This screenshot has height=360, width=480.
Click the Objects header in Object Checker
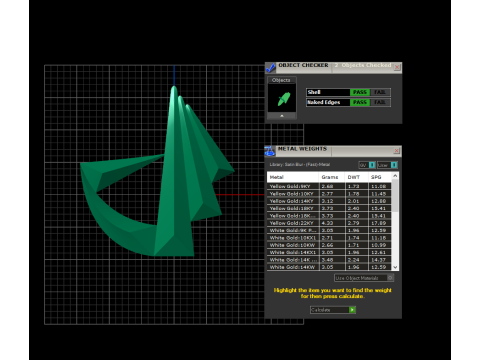(281, 80)
